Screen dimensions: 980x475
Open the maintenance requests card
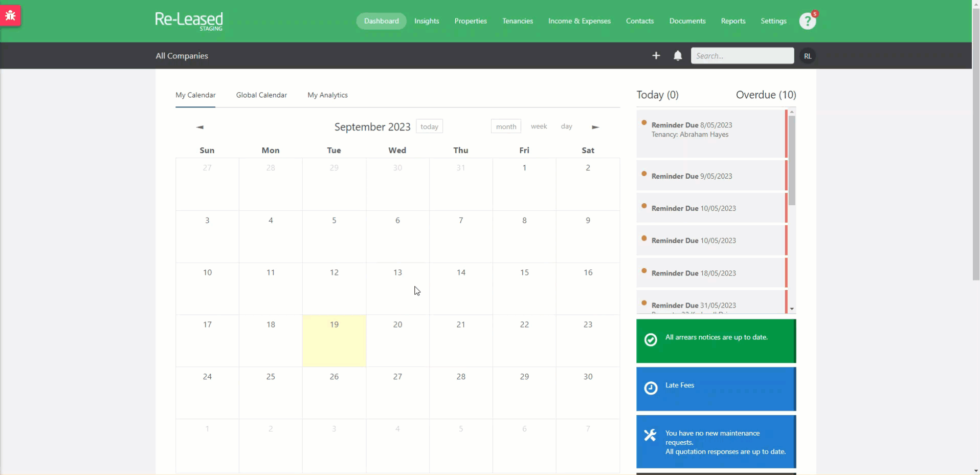(x=716, y=442)
